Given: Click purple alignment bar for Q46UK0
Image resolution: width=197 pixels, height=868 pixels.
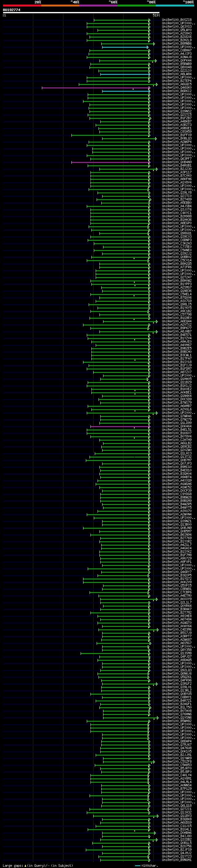Looking at the screenshot, I should [x=96, y=88].
